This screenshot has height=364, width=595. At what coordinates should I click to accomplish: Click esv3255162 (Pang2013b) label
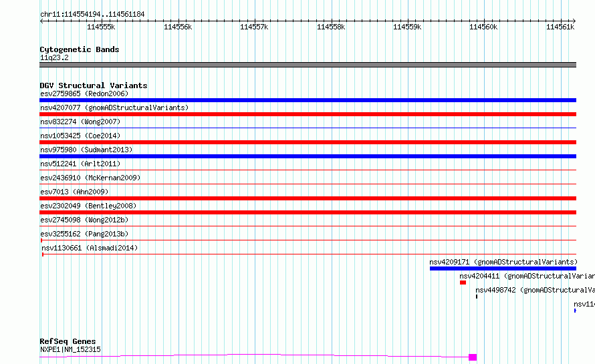pyautogui.click(x=84, y=234)
